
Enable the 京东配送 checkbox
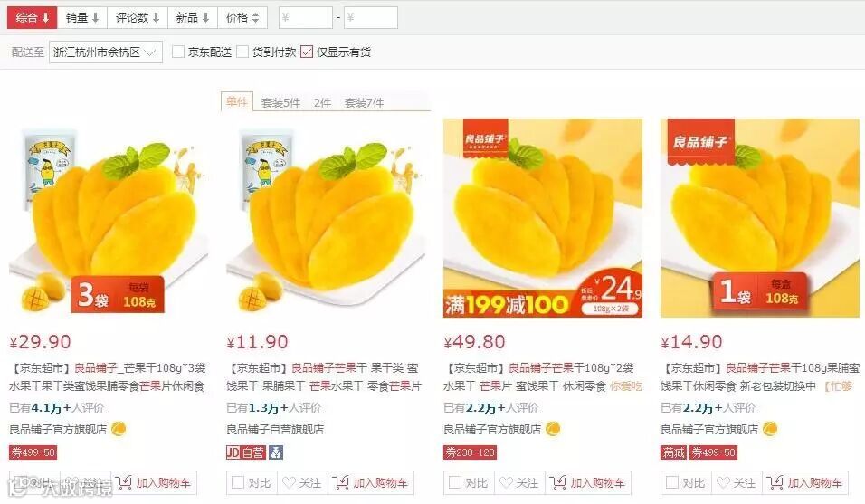(178, 52)
